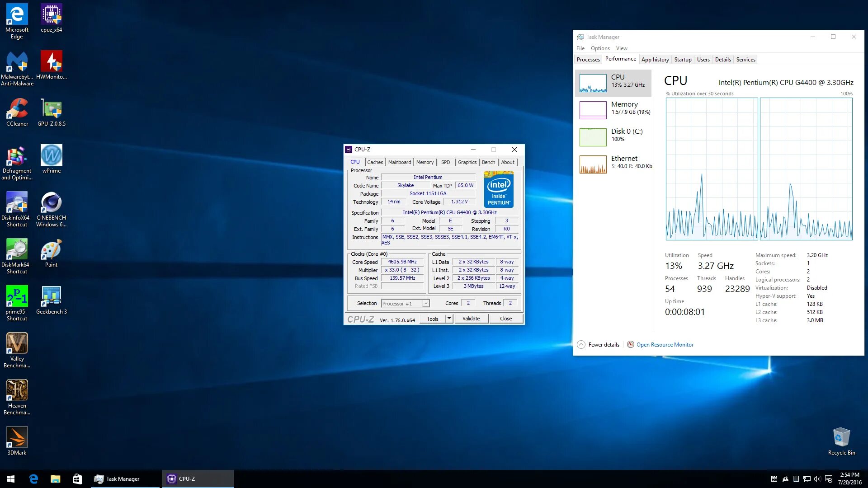Viewport: 868px width, 488px height.
Task: Click the Core Speed value 4605.98 MHz
Action: tap(402, 262)
